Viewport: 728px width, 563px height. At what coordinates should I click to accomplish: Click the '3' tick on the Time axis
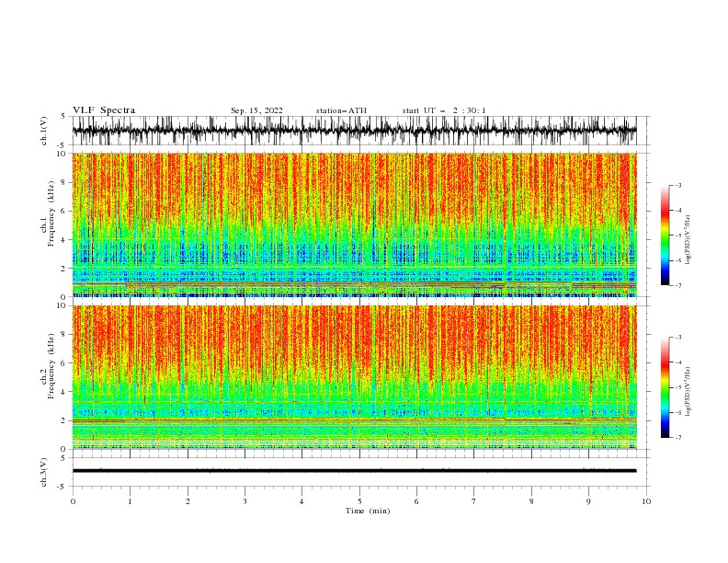pos(245,501)
